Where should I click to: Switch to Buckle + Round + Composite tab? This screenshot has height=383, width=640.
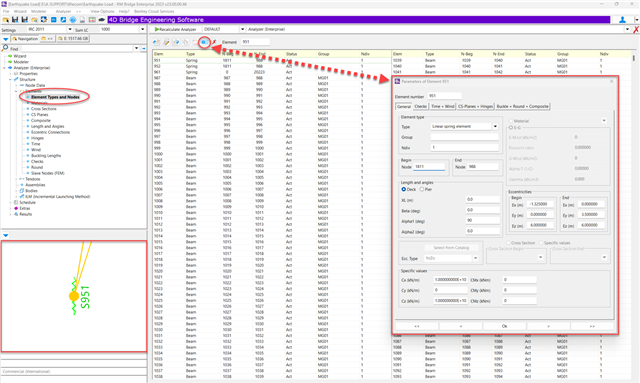522,106
